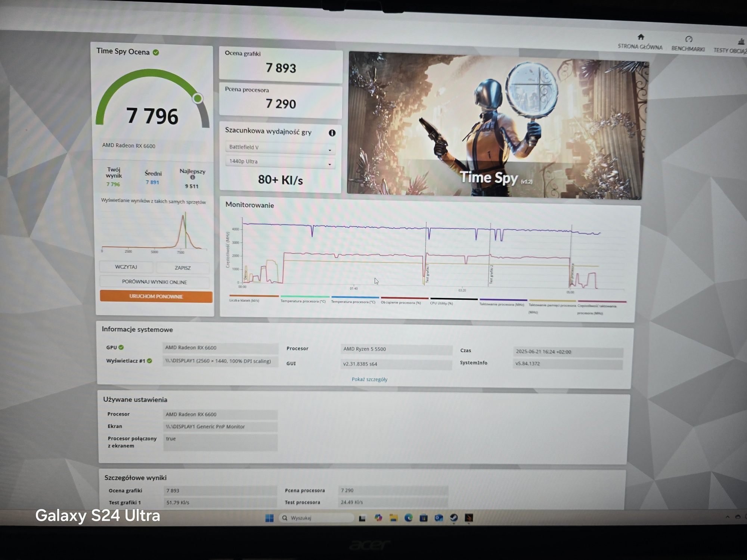Click the score distribution histogram chart
Screen dimensions: 747x560
154,232
